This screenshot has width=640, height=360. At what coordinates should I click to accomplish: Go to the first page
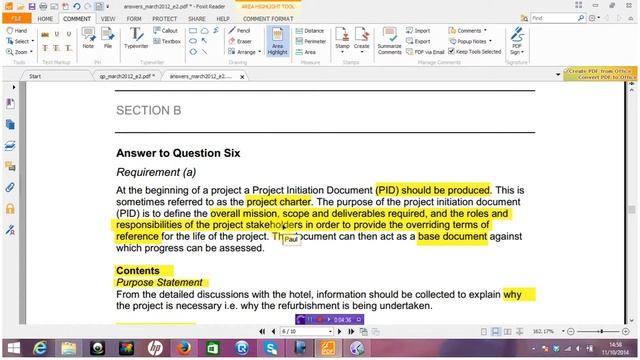[x=262, y=331]
